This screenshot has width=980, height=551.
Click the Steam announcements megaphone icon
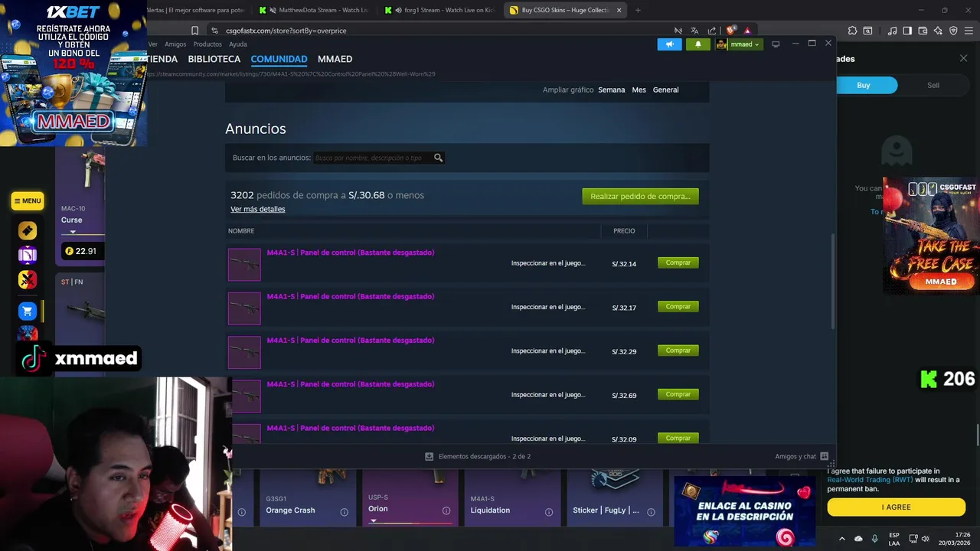click(x=669, y=44)
